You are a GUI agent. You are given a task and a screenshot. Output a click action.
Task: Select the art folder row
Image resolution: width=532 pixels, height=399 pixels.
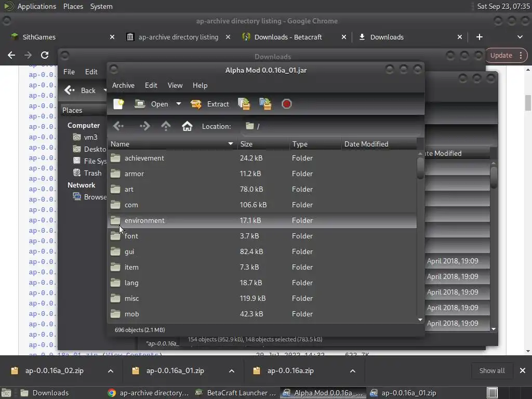click(262, 189)
